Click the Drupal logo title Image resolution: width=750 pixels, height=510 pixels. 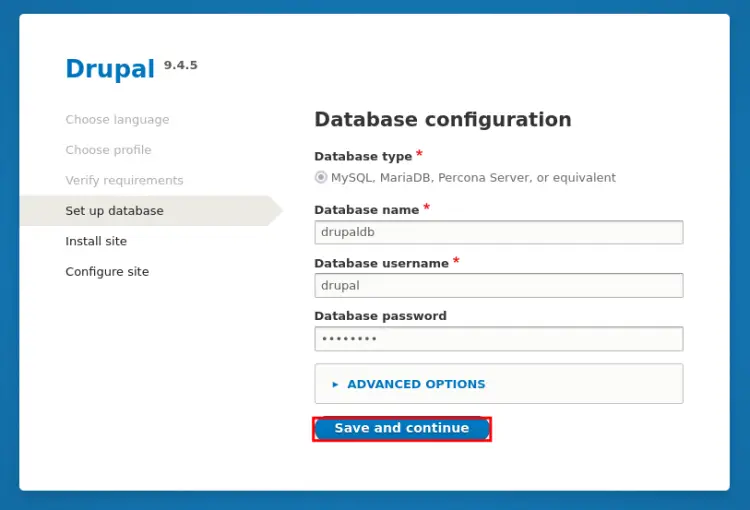tap(109, 68)
